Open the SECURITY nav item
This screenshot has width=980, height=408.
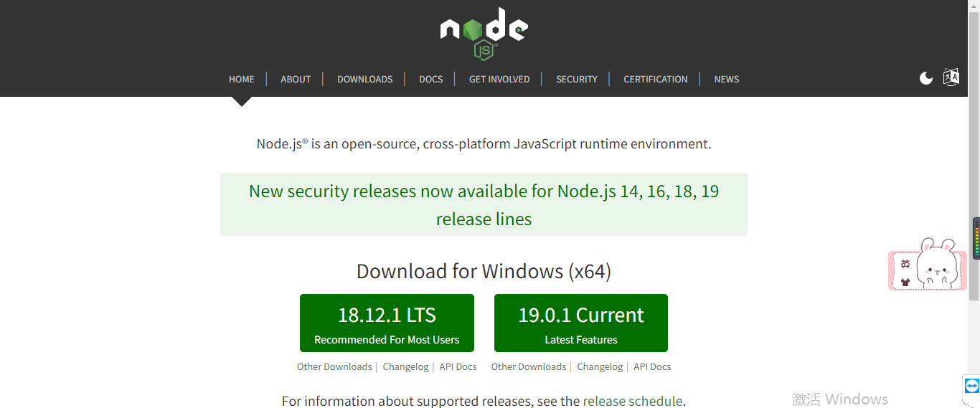pos(577,79)
